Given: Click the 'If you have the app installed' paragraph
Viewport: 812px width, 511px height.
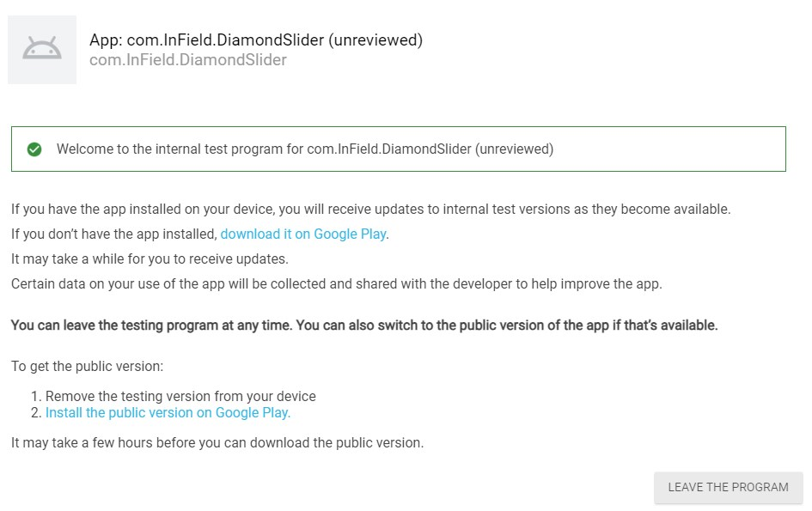Looking at the screenshot, I should (370, 209).
